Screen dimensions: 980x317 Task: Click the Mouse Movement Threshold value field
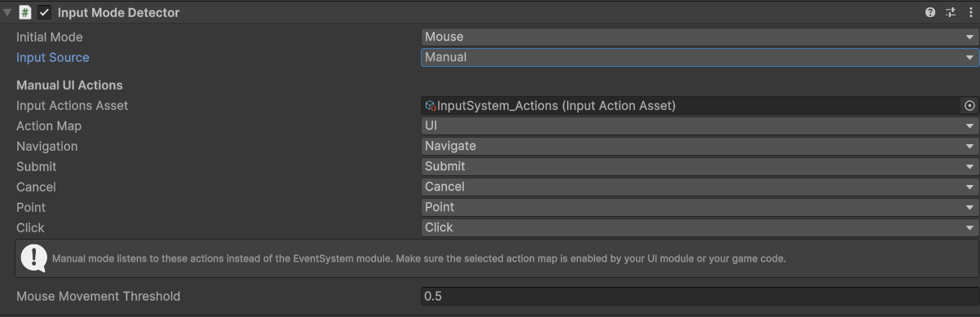click(x=700, y=297)
